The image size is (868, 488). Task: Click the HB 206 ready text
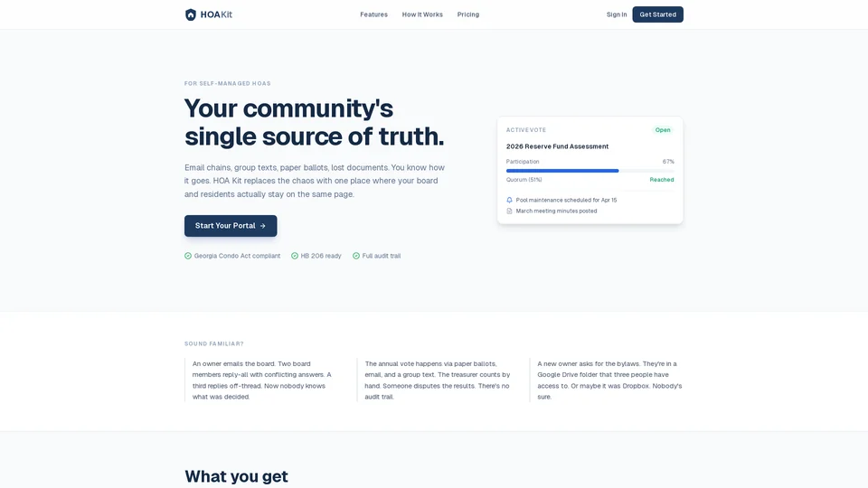click(x=321, y=256)
